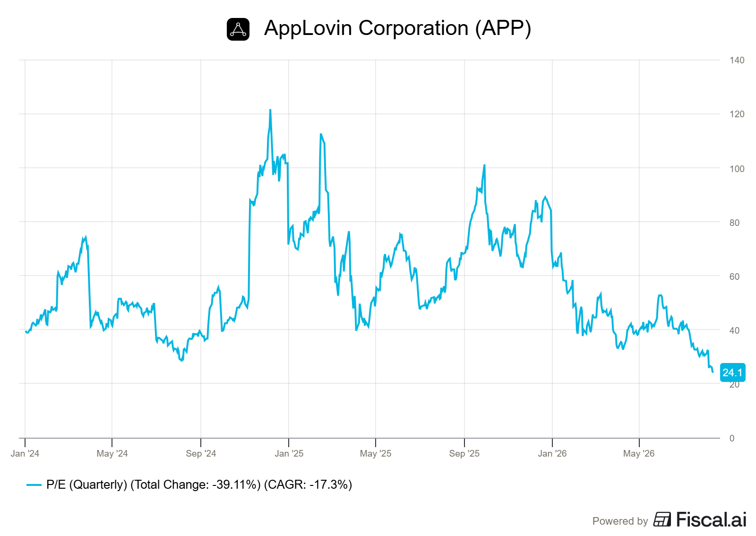Select the P/E (Quarterly) legend label
This screenshot has width=756, height=536.
[199, 484]
